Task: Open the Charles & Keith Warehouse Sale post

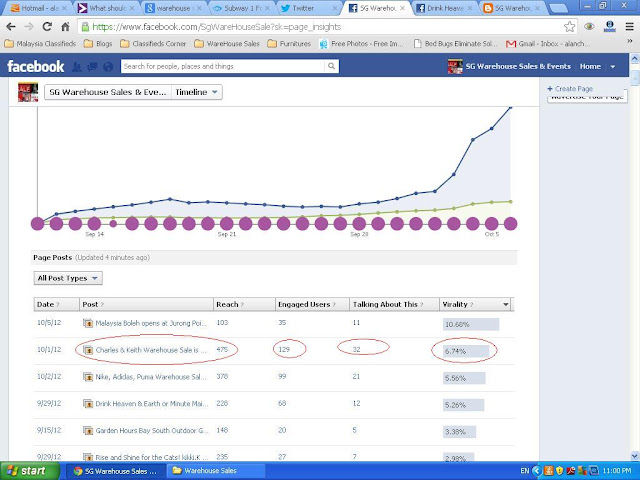Action: coord(152,350)
